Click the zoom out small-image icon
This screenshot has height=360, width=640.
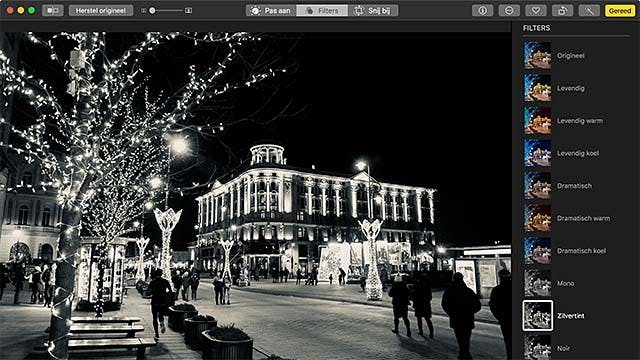coord(143,11)
